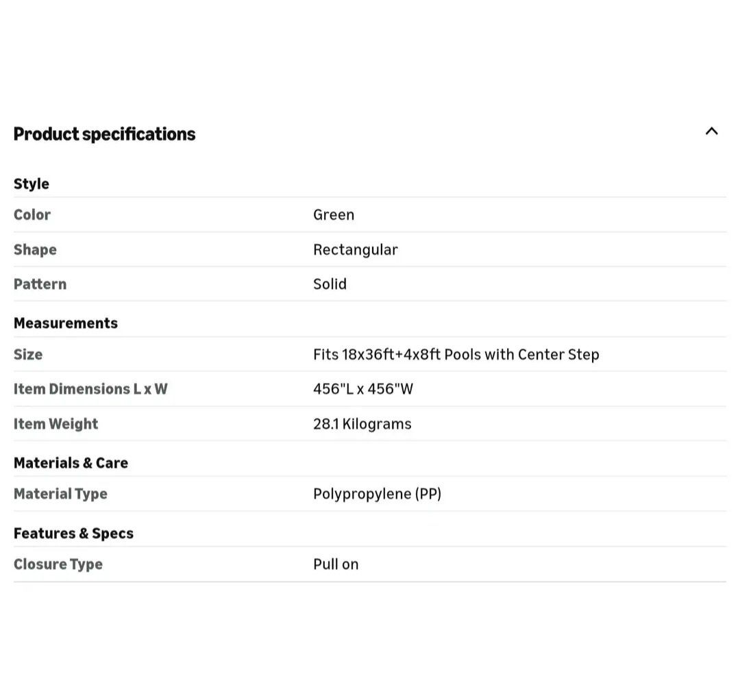Collapse the Product specifications section chevron
The image size is (740, 700).
pos(711,132)
